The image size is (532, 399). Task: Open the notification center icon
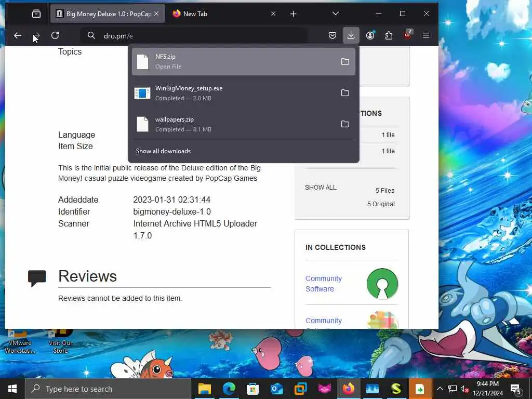(516, 389)
